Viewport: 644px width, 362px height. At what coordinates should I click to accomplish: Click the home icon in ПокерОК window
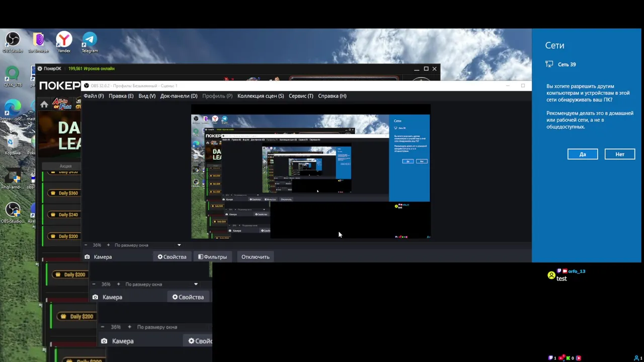pyautogui.click(x=44, y=105)
